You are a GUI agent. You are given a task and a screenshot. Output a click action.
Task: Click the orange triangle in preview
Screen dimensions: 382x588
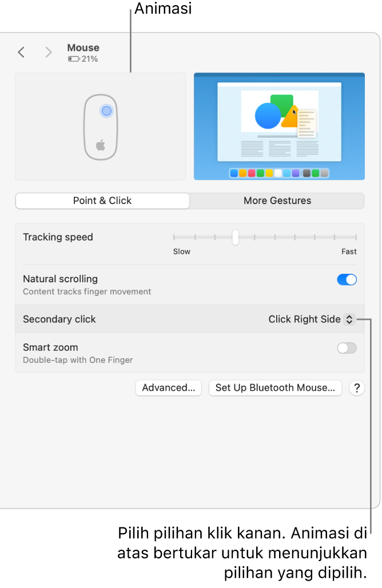(290, 118)
